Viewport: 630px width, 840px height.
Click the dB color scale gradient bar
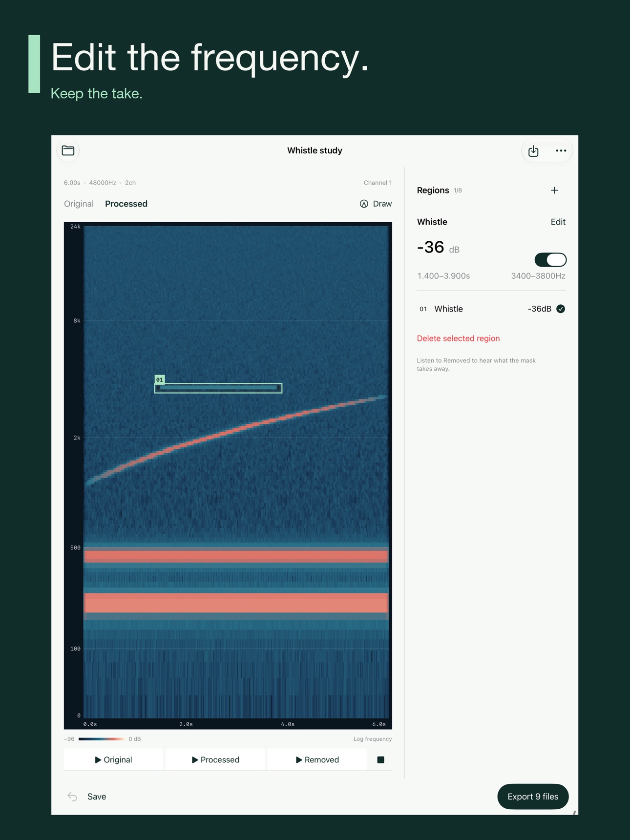(x=102, y=739)
